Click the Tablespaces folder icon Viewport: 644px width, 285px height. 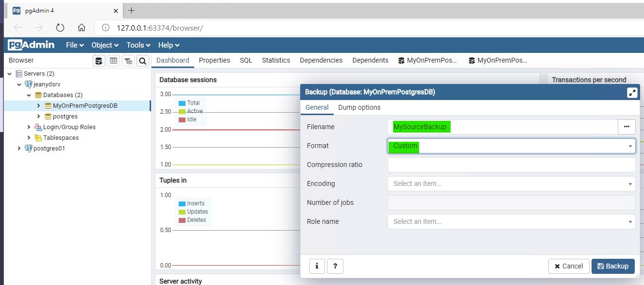click(38, 138)
